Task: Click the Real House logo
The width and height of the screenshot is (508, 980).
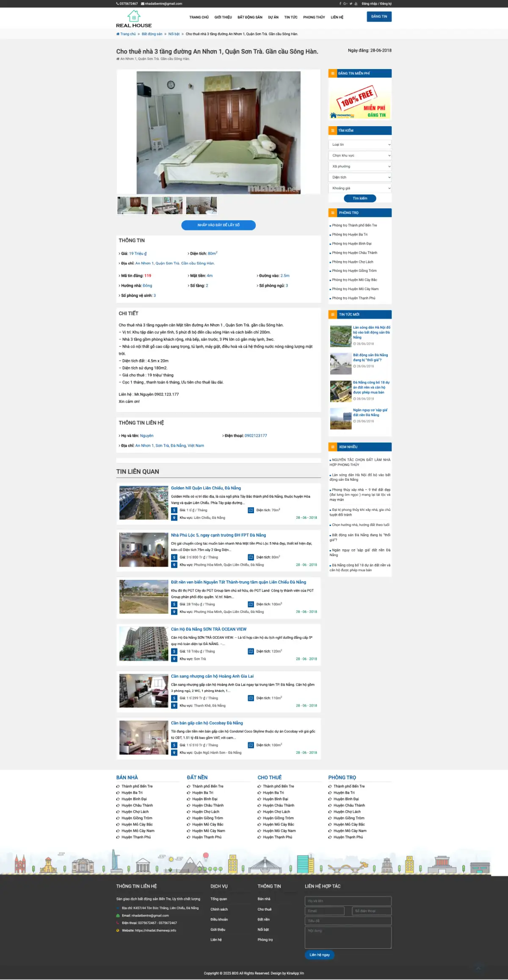Action: pyautogui.click(x=134, y=19)
